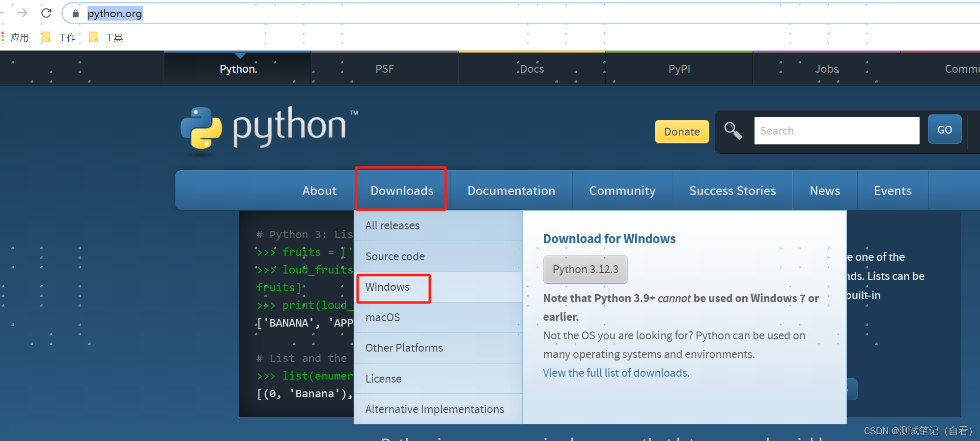Click the magnifying glass search icon
Screen dimensions: 980x441
[x=733, y=131]
